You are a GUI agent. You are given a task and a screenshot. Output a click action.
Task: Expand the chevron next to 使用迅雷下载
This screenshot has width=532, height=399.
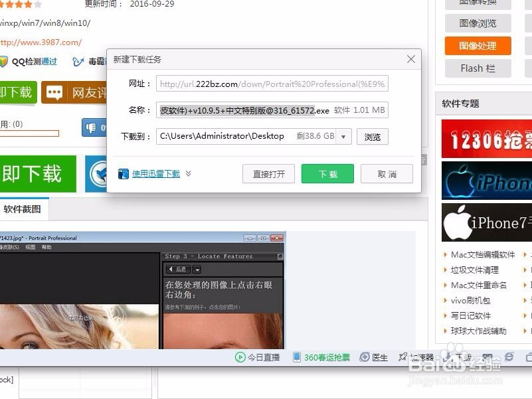coord(189,174)
